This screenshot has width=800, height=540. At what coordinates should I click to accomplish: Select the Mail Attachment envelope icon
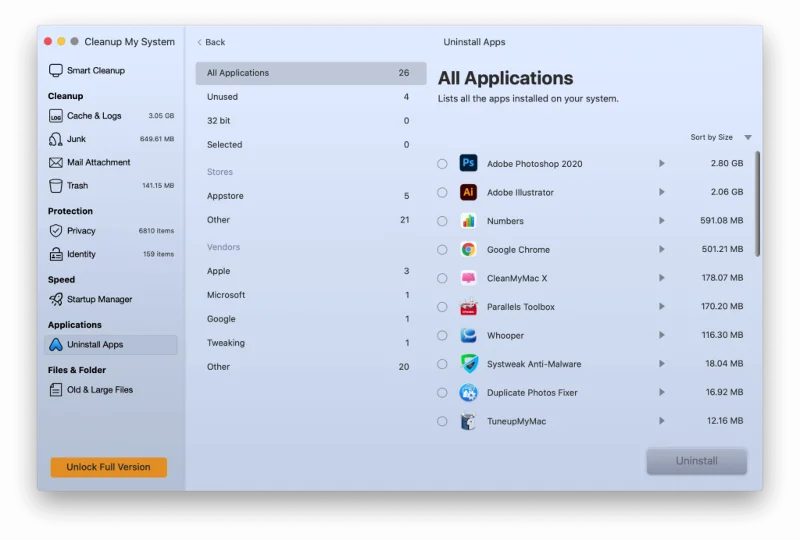pyautogui.click(x=56, y=162)
